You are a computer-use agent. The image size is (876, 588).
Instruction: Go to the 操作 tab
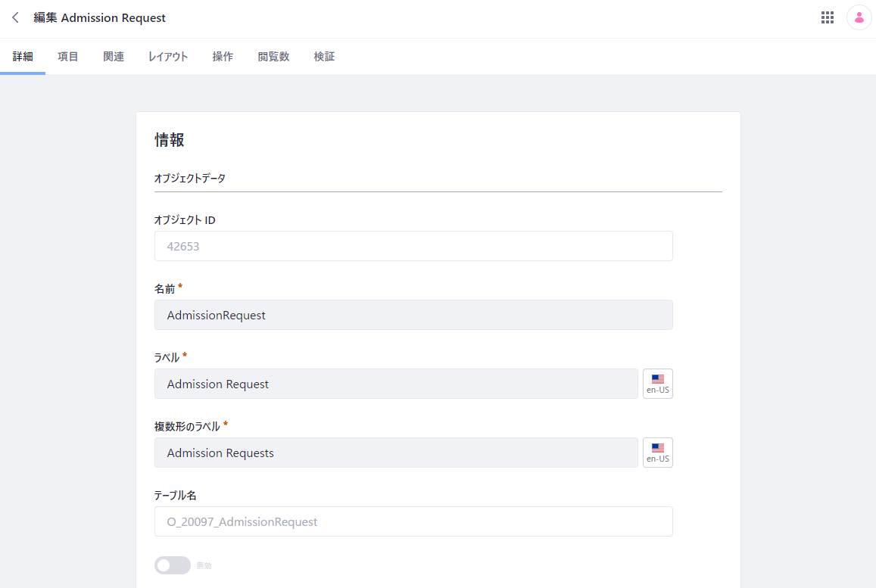223,57
